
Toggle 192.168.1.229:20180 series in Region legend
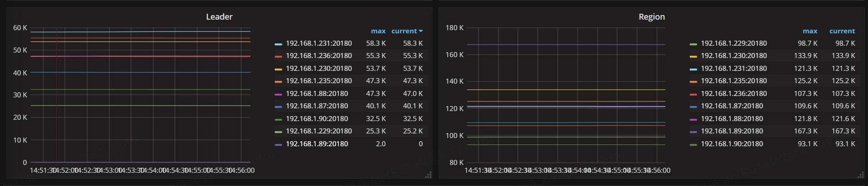point(733,43)
